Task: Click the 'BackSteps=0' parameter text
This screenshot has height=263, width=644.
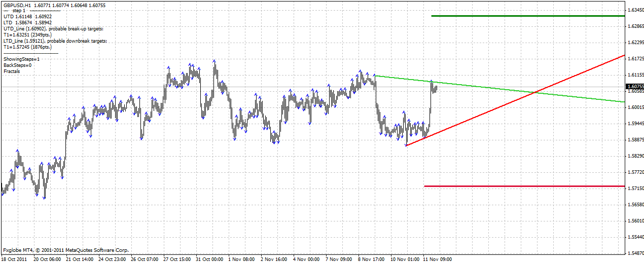Action: tap(18, 65)
